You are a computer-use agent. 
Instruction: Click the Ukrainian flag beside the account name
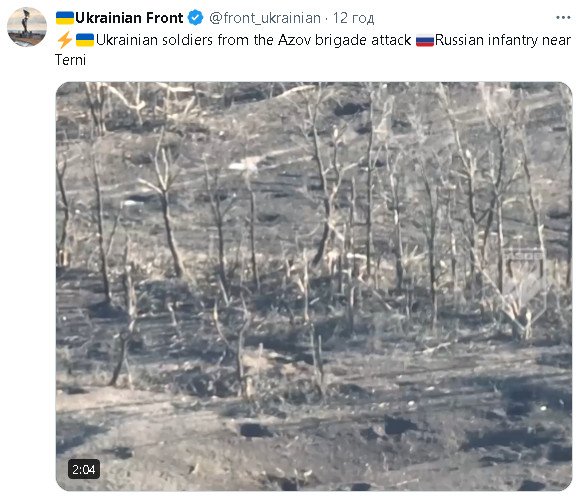[65, 18]
